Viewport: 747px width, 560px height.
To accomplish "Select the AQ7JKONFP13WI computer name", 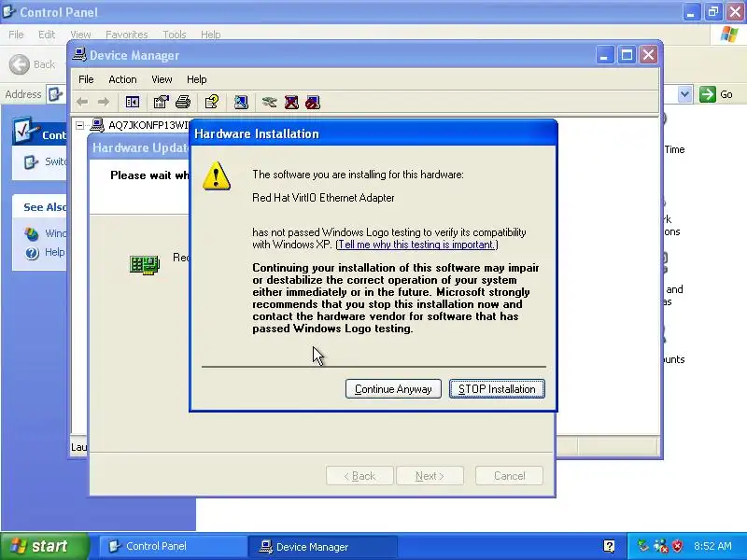I will 148,125.
